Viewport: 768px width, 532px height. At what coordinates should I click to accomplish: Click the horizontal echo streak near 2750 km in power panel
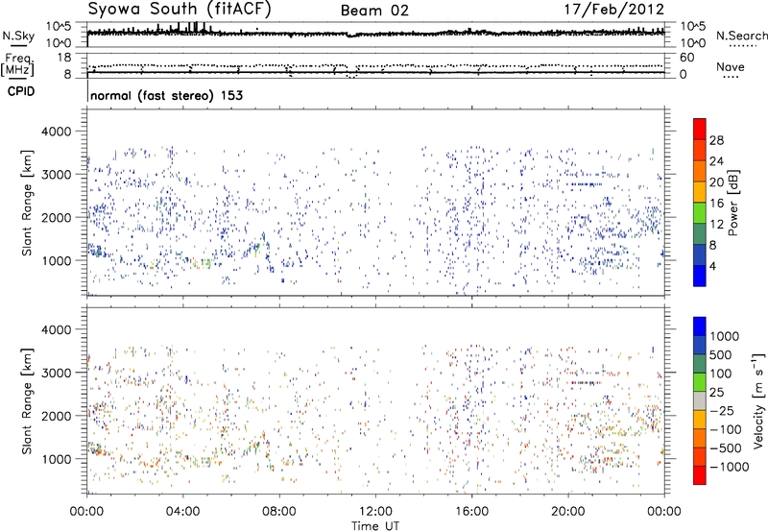click(586, 184)
